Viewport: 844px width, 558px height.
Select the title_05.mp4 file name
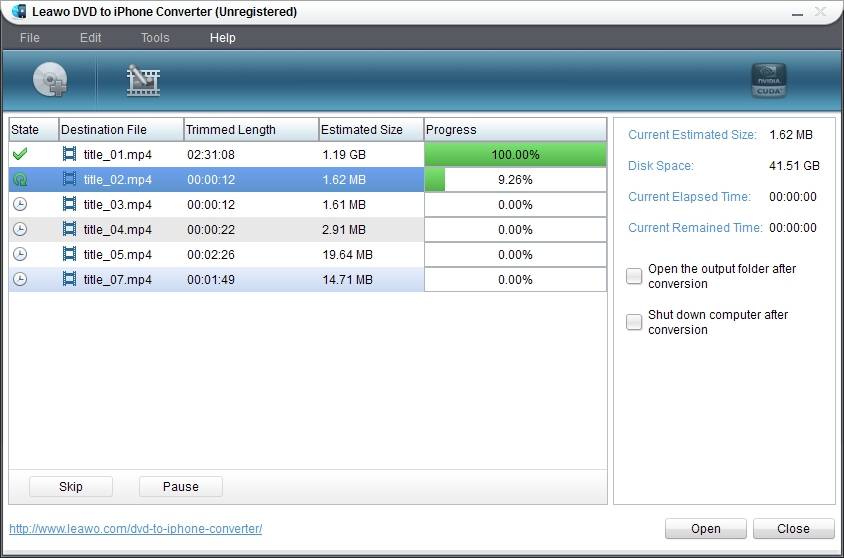[x=117, y=255]
